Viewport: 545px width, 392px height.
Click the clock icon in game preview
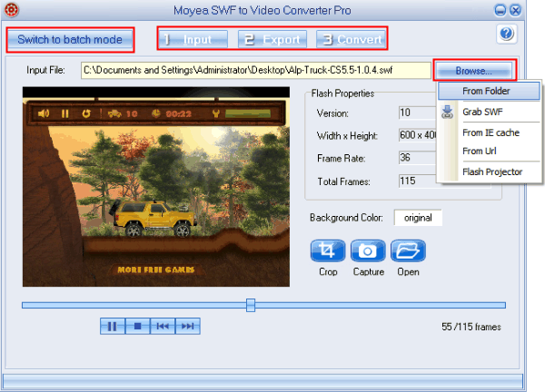pos(156,113)
